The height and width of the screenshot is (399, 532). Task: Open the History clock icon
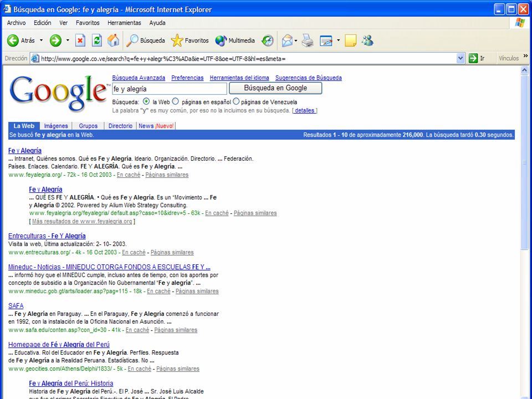267,40
